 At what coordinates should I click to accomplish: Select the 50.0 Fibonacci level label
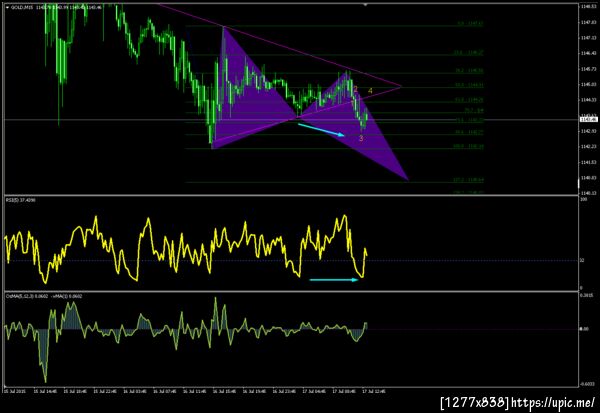tap(468, 85)
